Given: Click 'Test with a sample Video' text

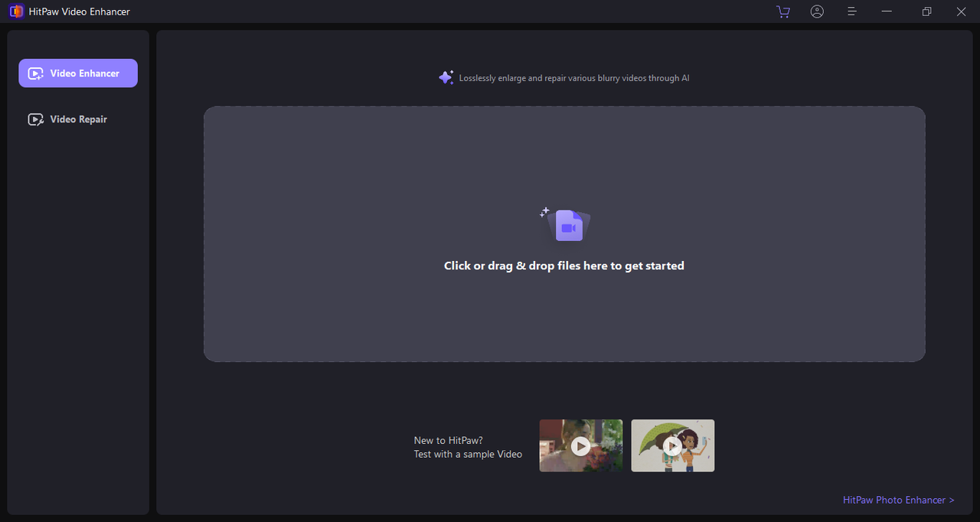Looking at the screenshot, I should (x=468, y=454).
